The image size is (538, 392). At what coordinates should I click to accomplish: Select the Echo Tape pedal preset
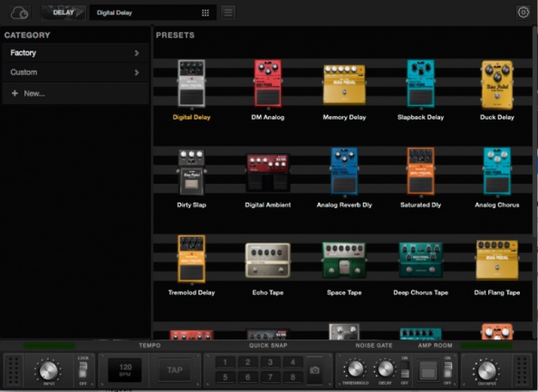coord(267,261)
